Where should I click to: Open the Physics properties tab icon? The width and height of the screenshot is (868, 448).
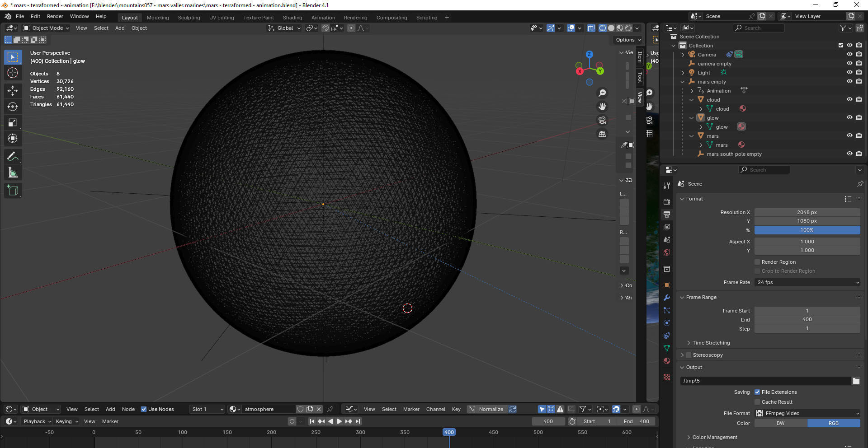point(667,323)
